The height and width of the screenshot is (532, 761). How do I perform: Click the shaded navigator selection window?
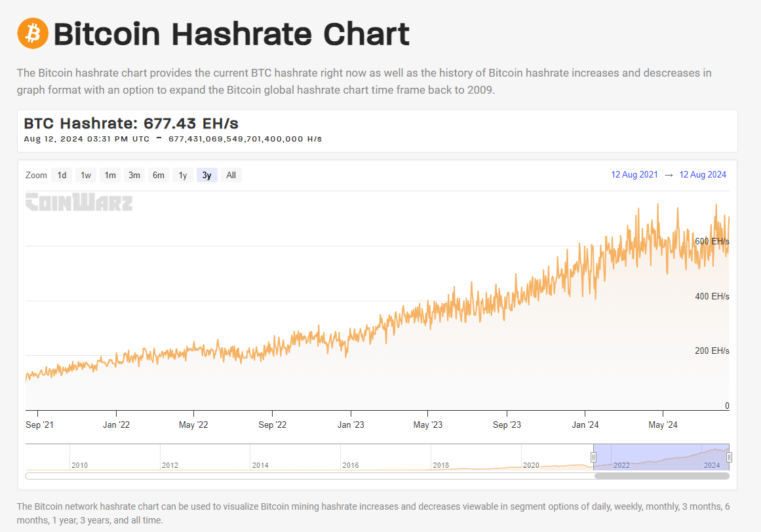pos(661,457)
